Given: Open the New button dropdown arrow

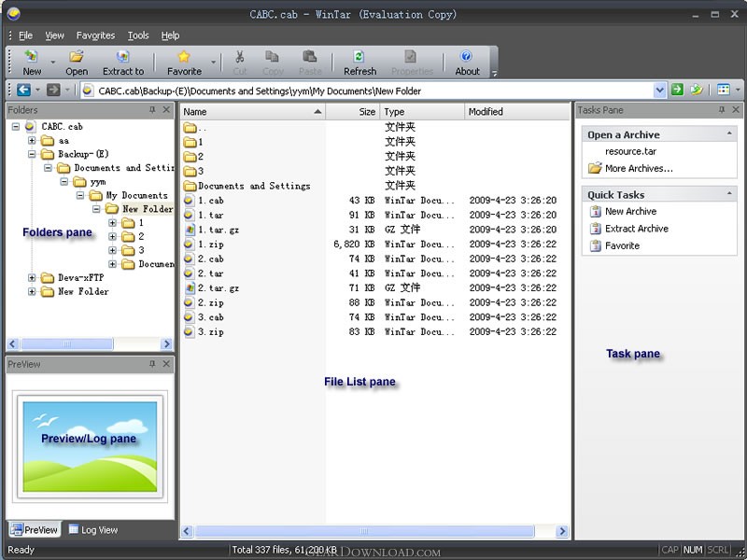Looking at the screenshot, I should (53, 62).
